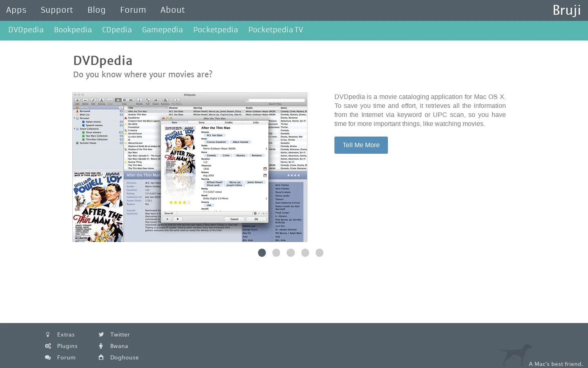Open the Plugins footer link
Image resolution: width=588 pixels, height=368 pixels.
pyautogui.click(x=67, y=346)
